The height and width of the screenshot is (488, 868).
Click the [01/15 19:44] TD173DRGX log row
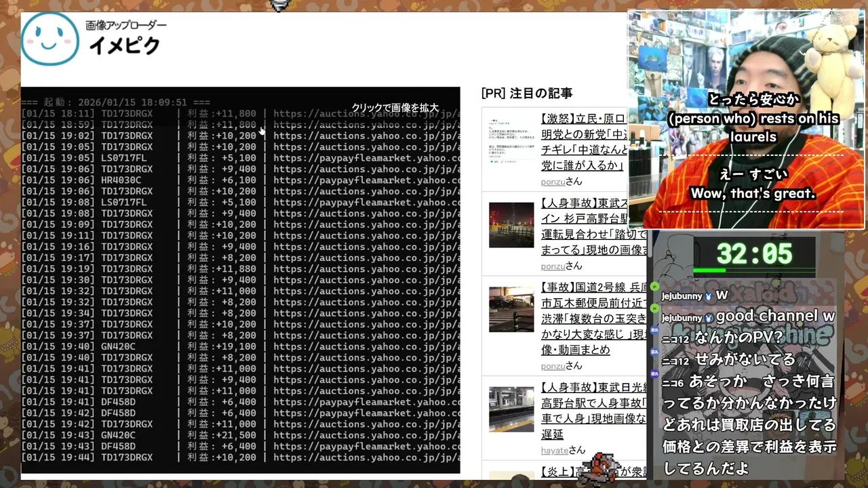(240, 457)
